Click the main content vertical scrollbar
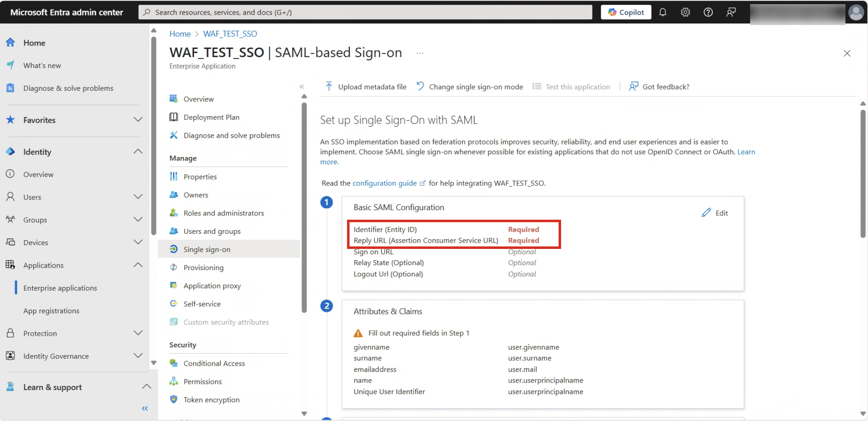The height and width of the screenshot is (421, 868). pyautogui.click(x=863, y=173)
